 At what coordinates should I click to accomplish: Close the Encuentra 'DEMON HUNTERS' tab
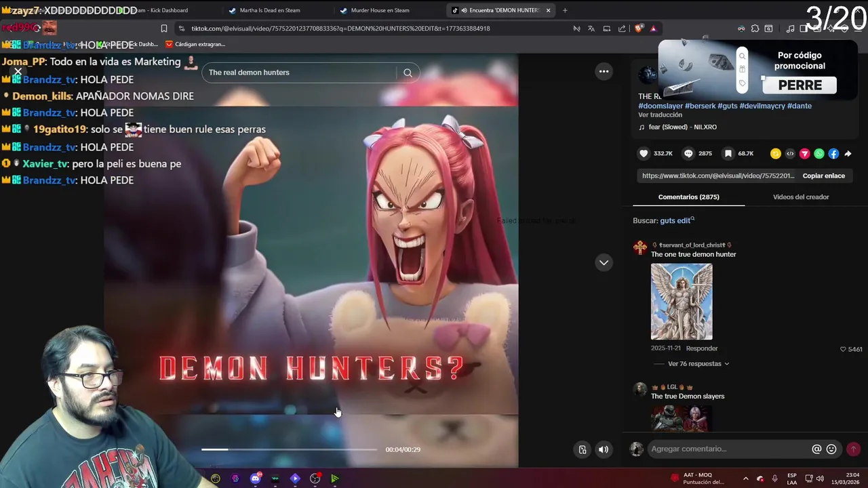pos(549,10)
